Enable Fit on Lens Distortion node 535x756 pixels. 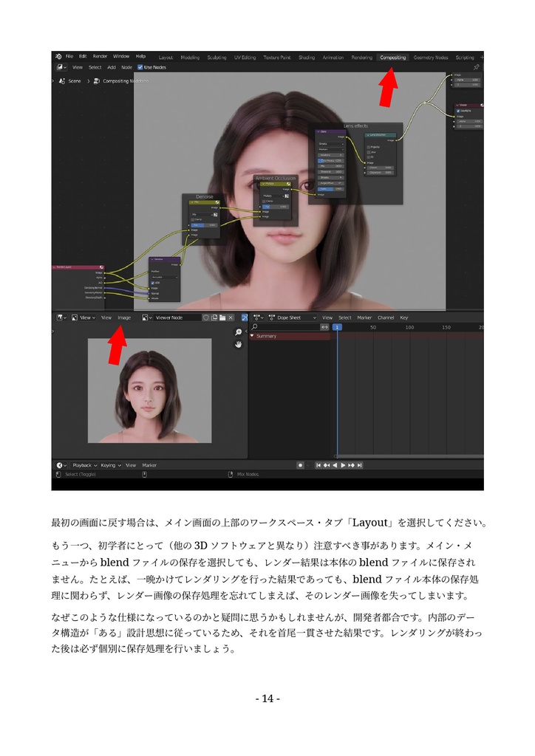click(x=369, y=157)
